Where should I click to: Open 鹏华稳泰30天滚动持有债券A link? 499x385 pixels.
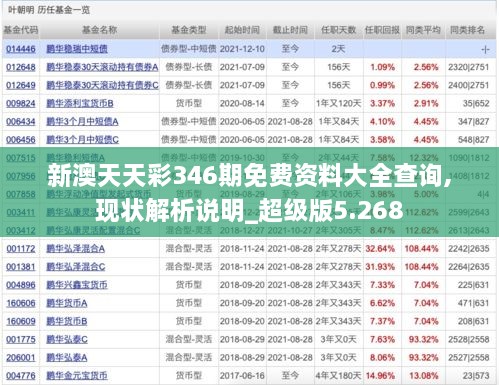pyautogui.click(x=102, y=67)
